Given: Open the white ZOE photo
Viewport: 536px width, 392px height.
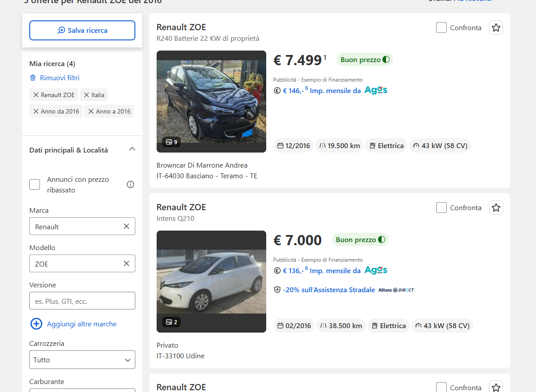Looking at the screenshot, I should [x=211, y=282].
